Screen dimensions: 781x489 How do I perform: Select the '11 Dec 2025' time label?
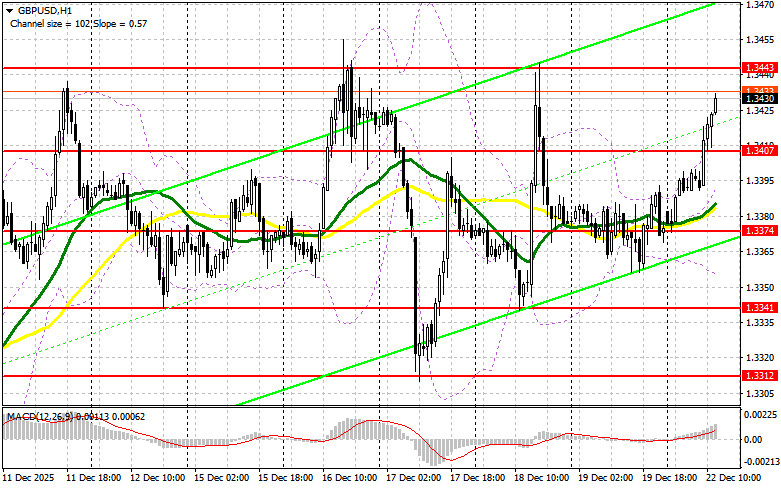pyautogui.click(x=28, y=478)
